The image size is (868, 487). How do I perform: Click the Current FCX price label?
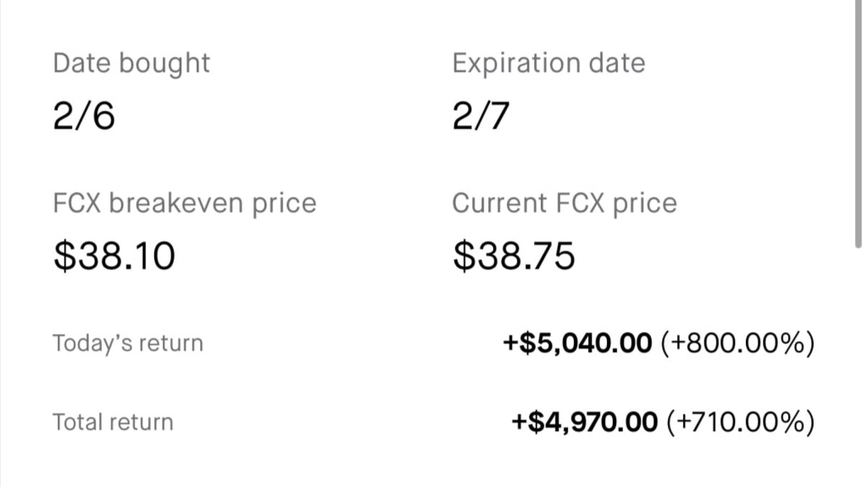(x=564, y=204)
